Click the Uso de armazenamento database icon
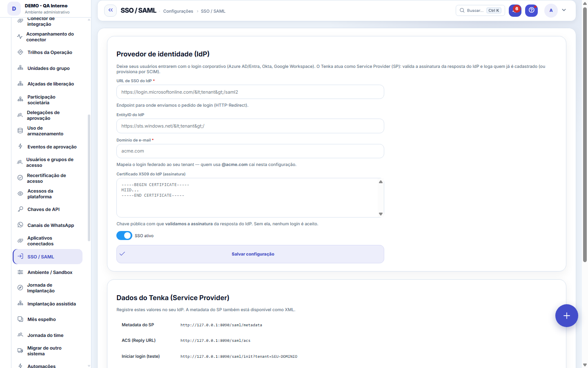Image resolution: width=588 pixels, height=368 pixels. (x=20, y=131)
